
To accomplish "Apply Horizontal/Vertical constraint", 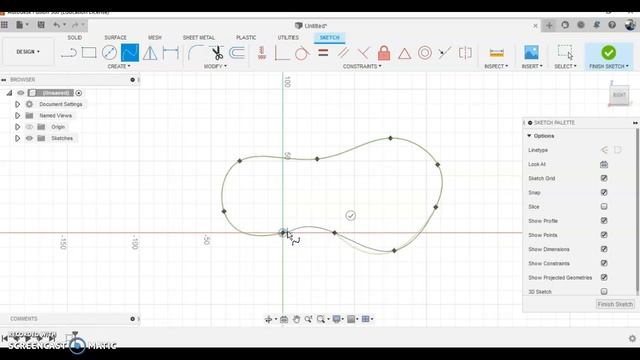I will click(262, 53).
